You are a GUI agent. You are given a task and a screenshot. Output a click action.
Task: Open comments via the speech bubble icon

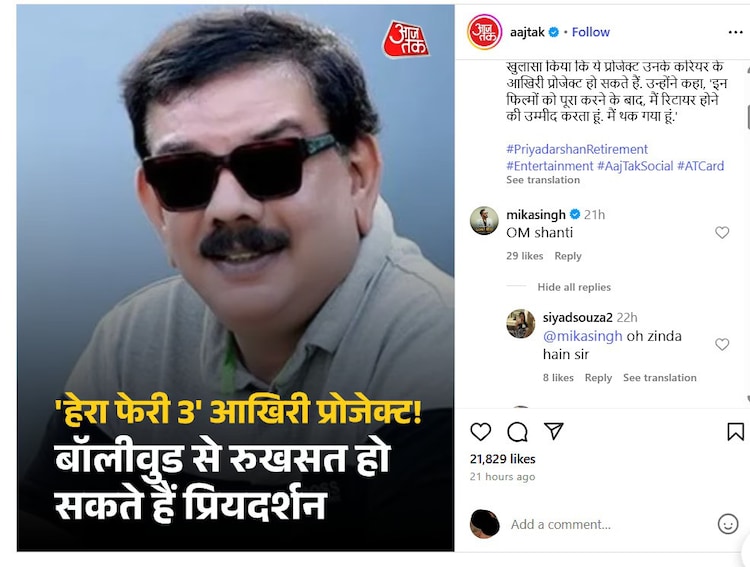[x=517, y=432]
